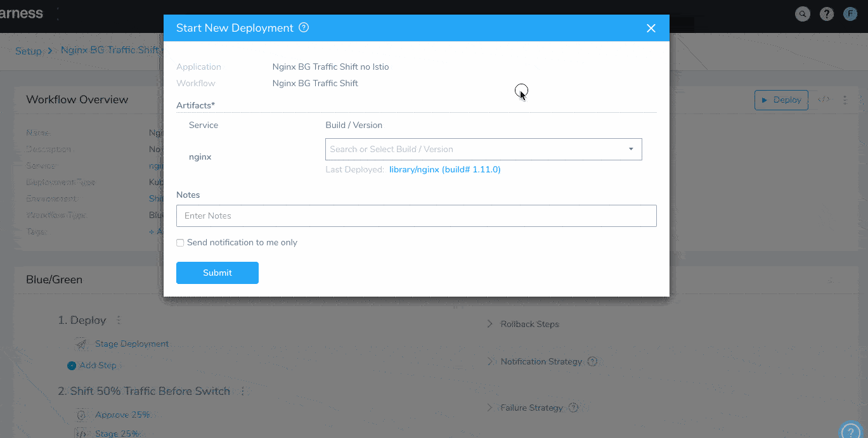Enable Send notification to me only
868x438 pixels.
pos(180,243)
